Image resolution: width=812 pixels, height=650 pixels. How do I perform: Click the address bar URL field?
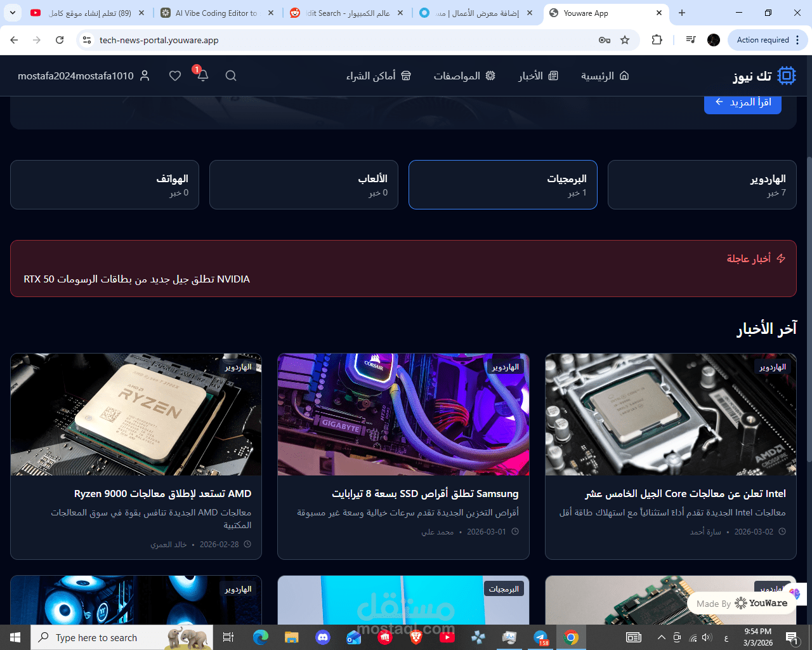click(x=343, y=40)
